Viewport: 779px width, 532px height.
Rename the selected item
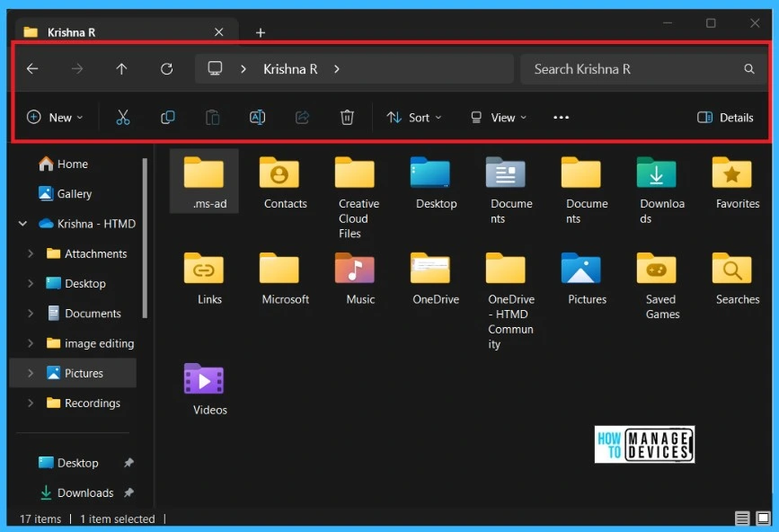coord(257,117)
